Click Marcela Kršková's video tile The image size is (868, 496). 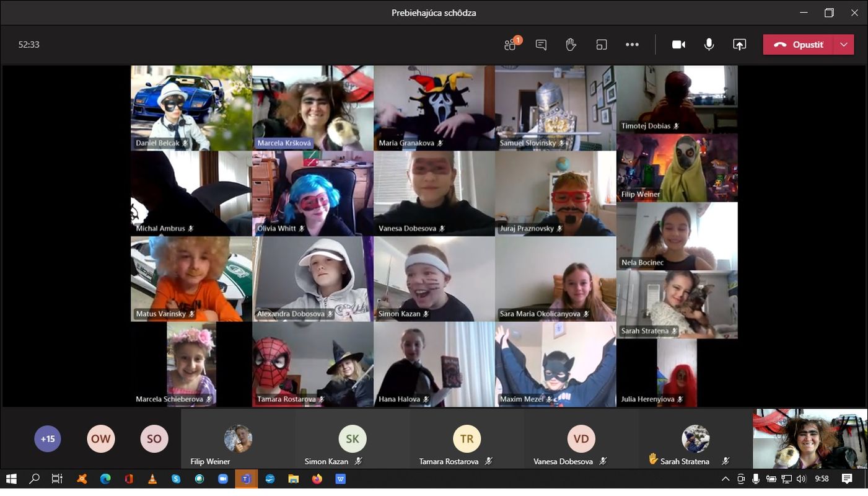click(313, 108)
